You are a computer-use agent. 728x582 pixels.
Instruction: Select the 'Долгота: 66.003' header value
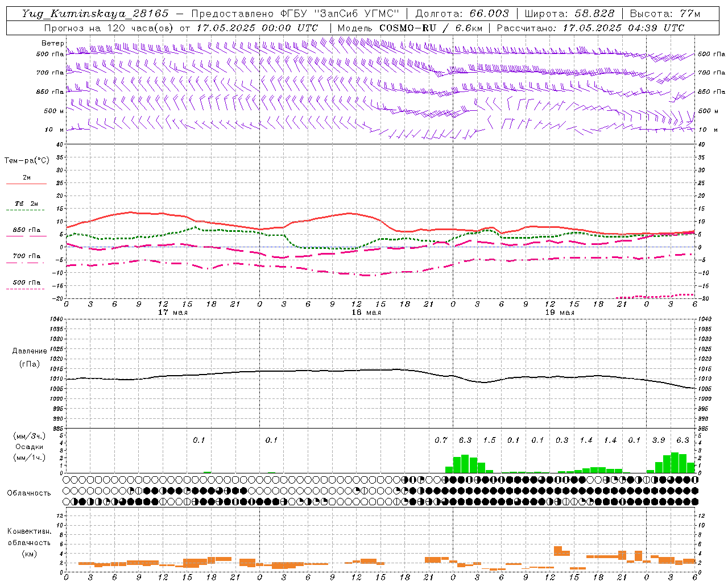pos(462,14)
